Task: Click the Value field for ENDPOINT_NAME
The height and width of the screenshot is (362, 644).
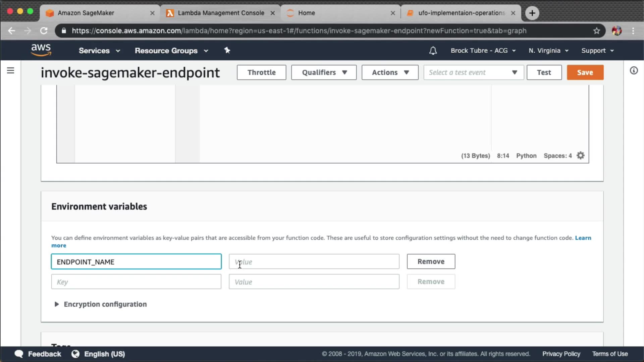Action: [x=314, y=262]
